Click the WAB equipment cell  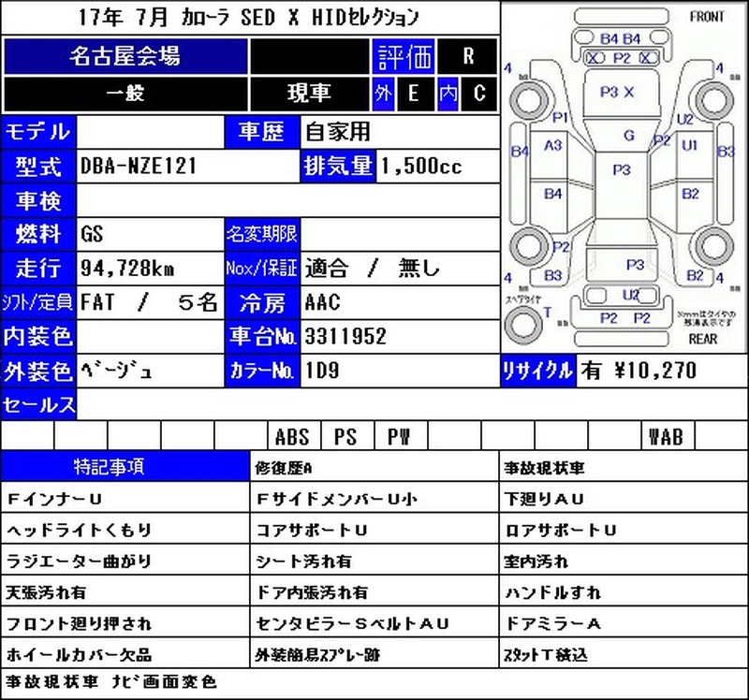pos(666,436)
